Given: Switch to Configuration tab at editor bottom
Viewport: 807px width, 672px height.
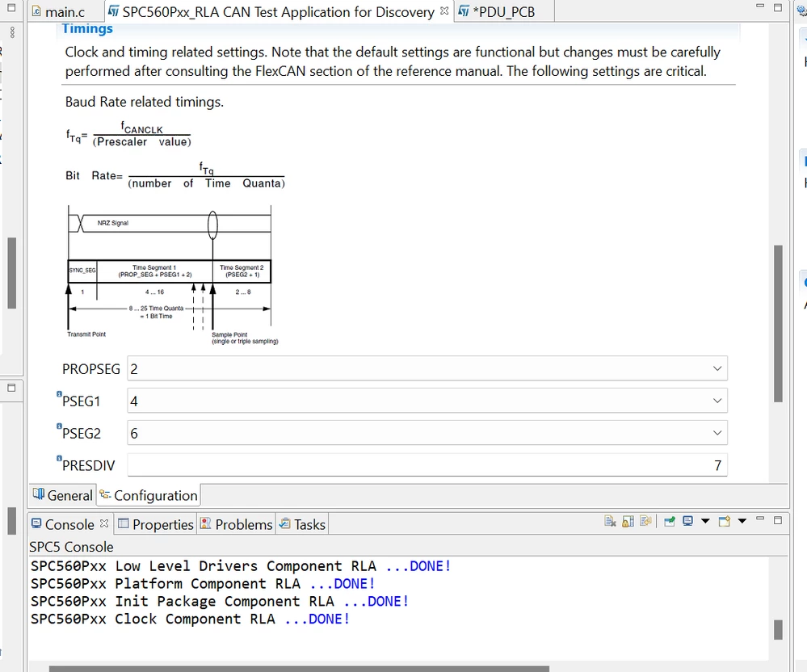Looking at the screenshot, I should tap(149, 495).
